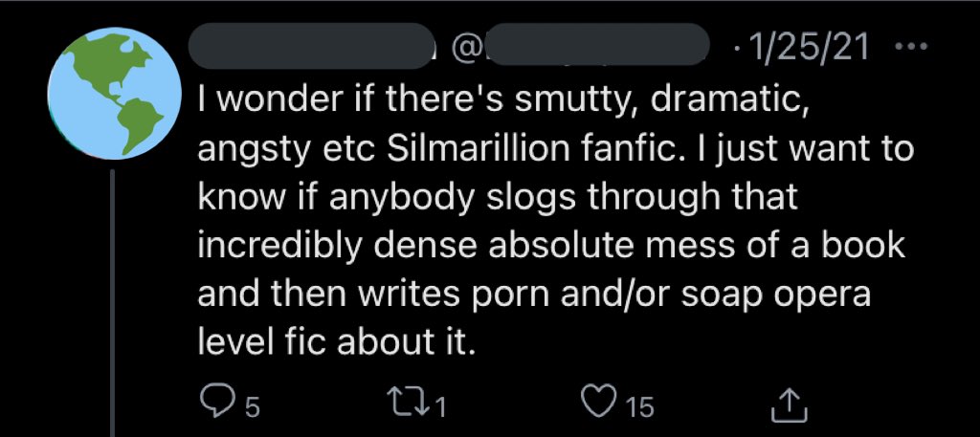980x437 pixels.
Task: Like the tweet with the heart icon
Action: pos(598,406)
